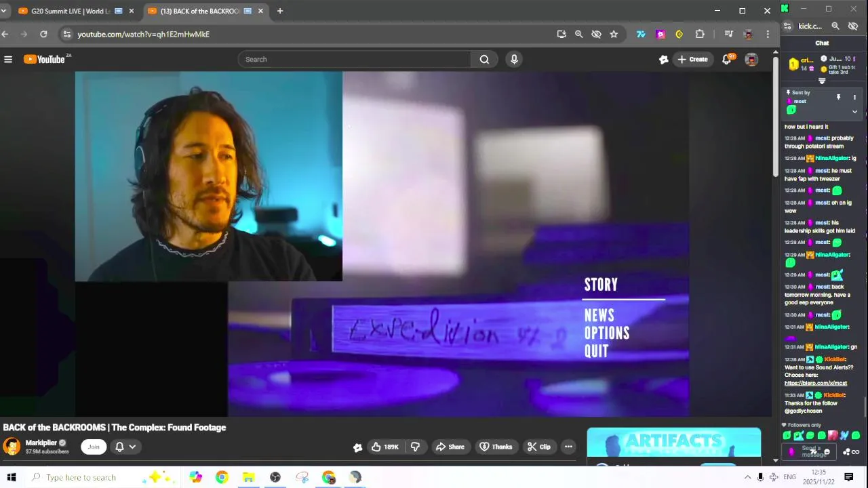Start voice search with the microphone
Viewport: 868px width, 488px height.
click(x=514, y=60)
